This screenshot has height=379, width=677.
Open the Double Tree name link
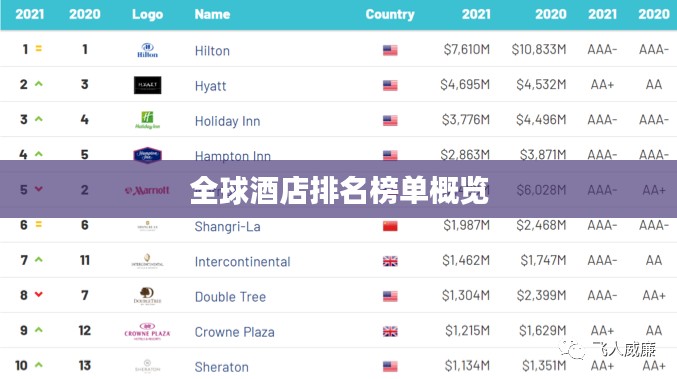(x=230, y=297)
